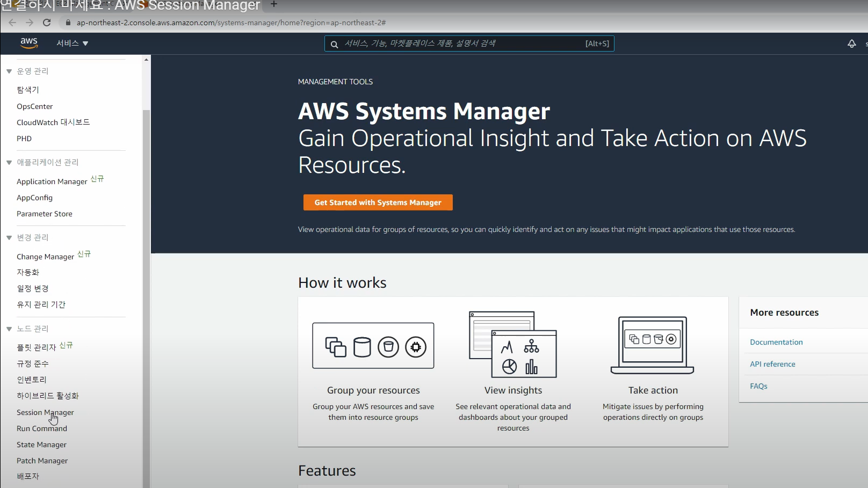This screenshot has width=868, height=488.
Task: Open 플릿 관리자
Action: [x=37, y=347]
